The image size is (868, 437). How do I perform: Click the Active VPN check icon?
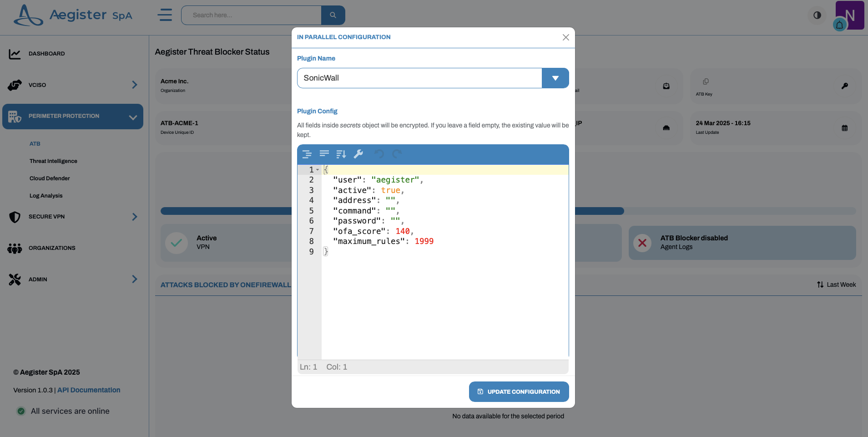(x=177, y=243)
